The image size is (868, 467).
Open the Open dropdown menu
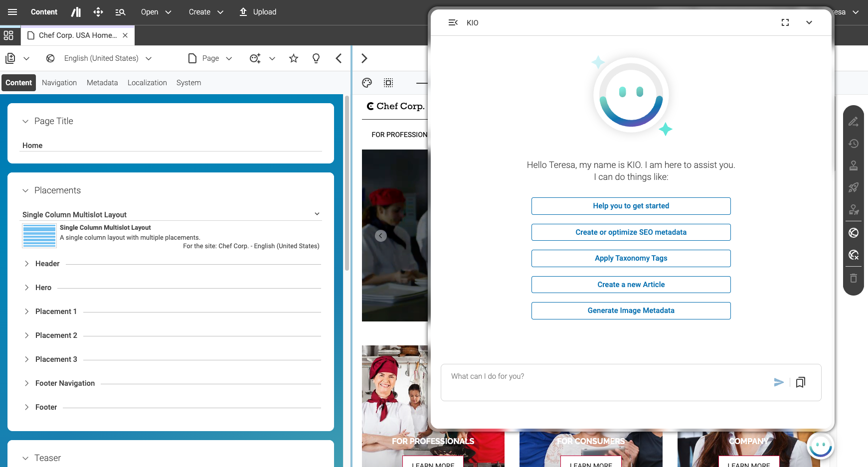click(156, 12)
